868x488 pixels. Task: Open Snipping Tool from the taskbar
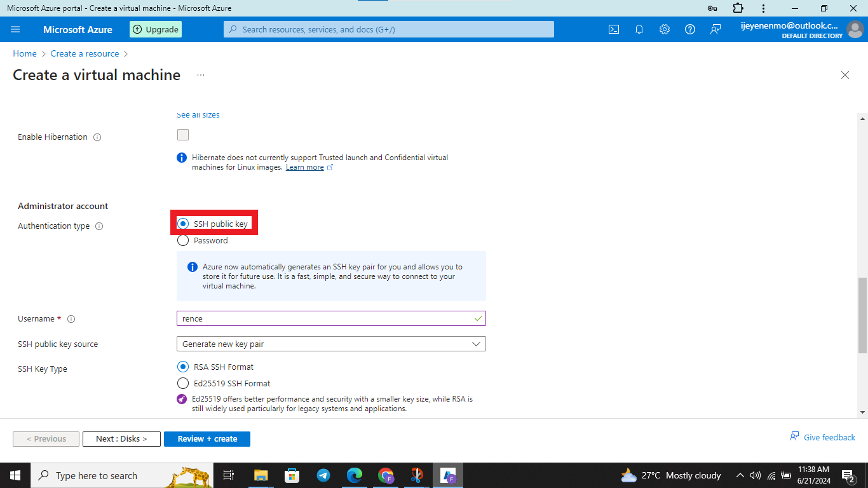tap(417, 475)
